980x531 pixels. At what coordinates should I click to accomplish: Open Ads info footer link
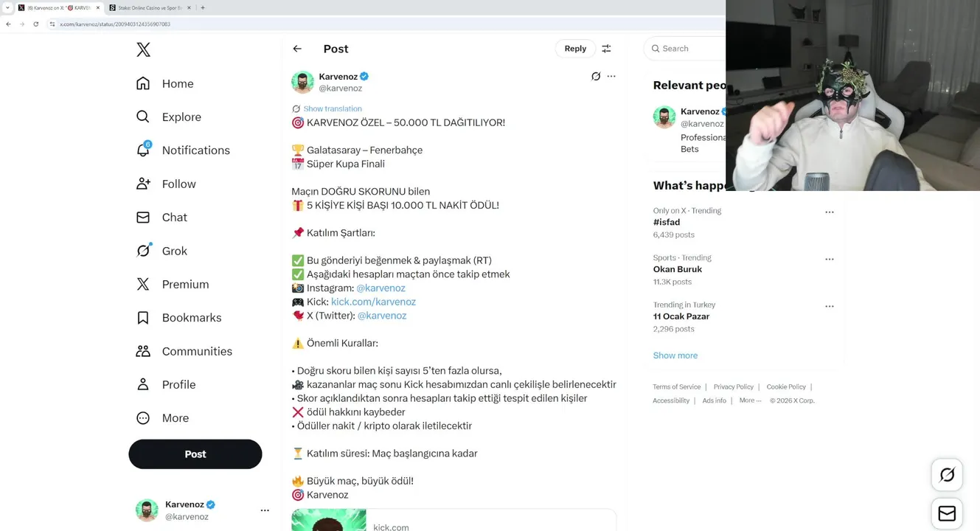pyautogui.click(x=714, y=400)
